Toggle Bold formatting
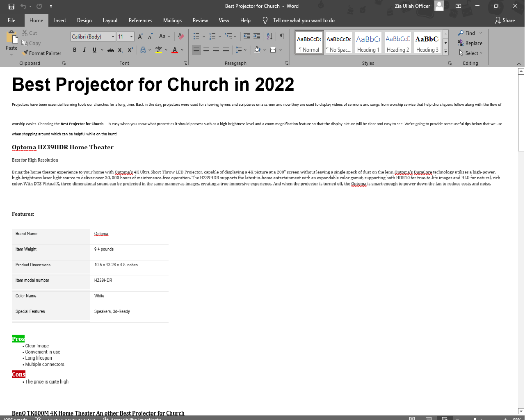Screen dimensions: 525x420 75,50
